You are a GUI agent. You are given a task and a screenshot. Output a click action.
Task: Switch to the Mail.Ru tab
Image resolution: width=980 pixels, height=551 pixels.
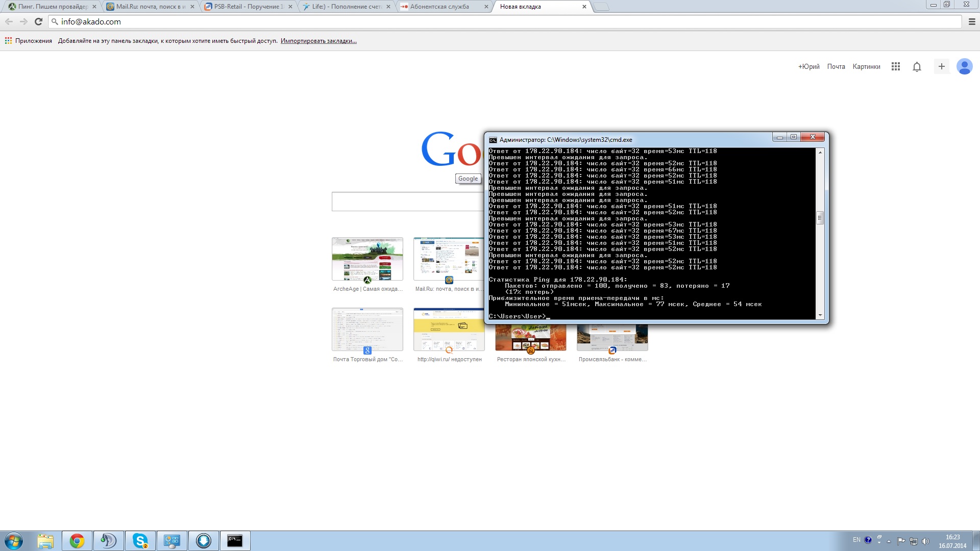[148, 7]
